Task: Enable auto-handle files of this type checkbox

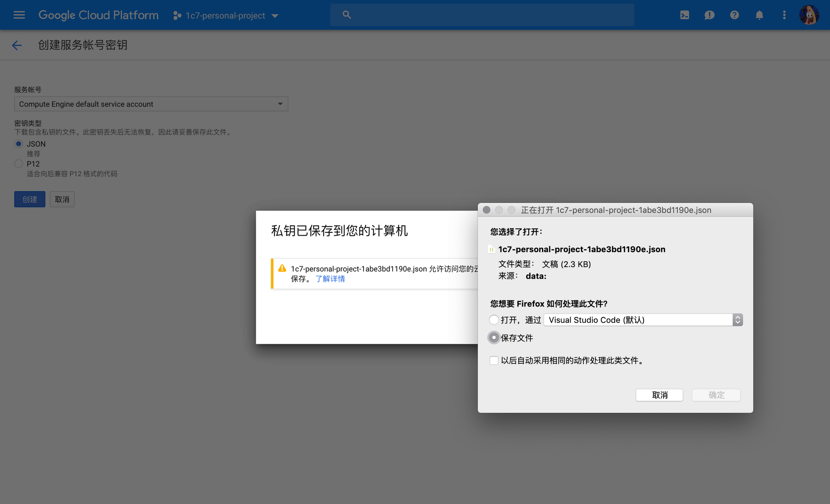Action: click(493, 360)
